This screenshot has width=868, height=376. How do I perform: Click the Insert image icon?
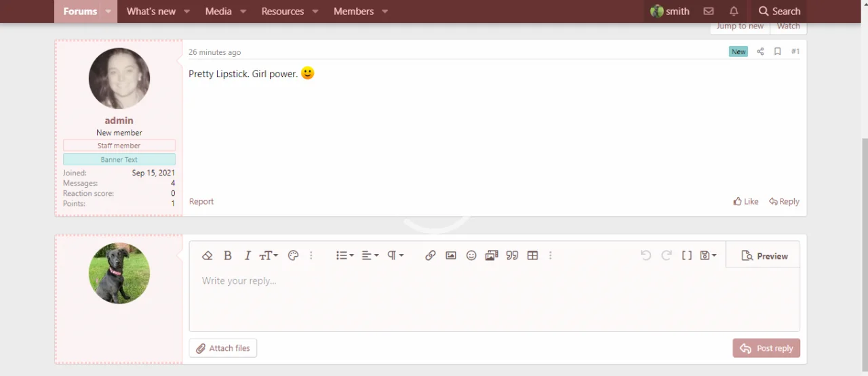click(450, 255)
